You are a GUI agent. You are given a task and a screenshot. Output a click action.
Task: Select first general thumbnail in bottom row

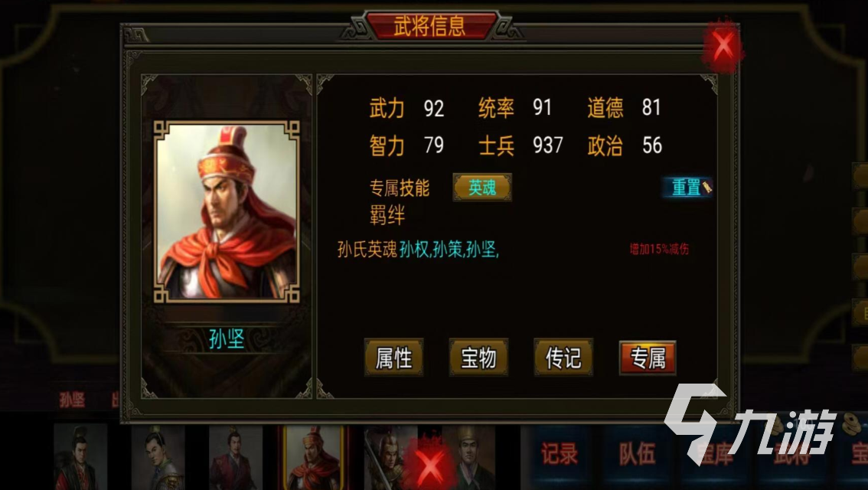click(81, 457)
